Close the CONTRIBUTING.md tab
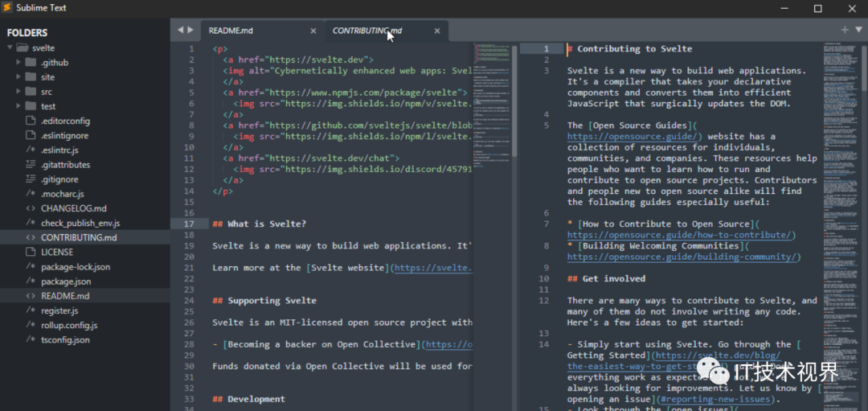This screenshot has width=868, height=411. pyautogui.click(x=437, y=31)
